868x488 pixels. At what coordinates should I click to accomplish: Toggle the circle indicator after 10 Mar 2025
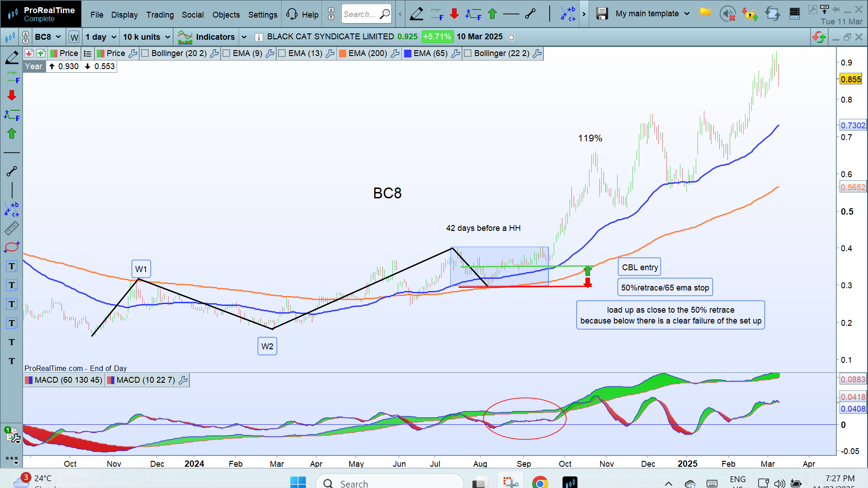pyautogui.click(x=511, y=38)
